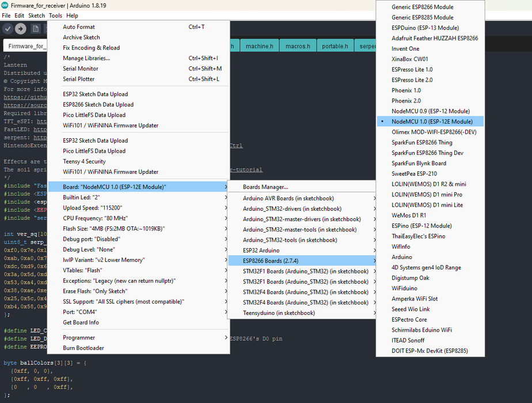Expand VTables: "Flash" submenu
Image resolution: width=532 pixels, height=403 pixels.
(139, 271)
